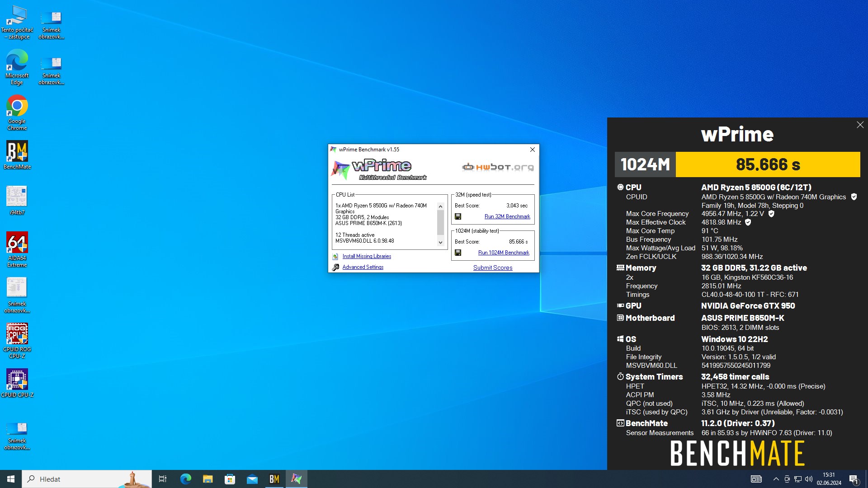Click Run 1024M Benchmark link
Image resolution: width=868 pixels, height=488 pixels.
pos(504,253)
